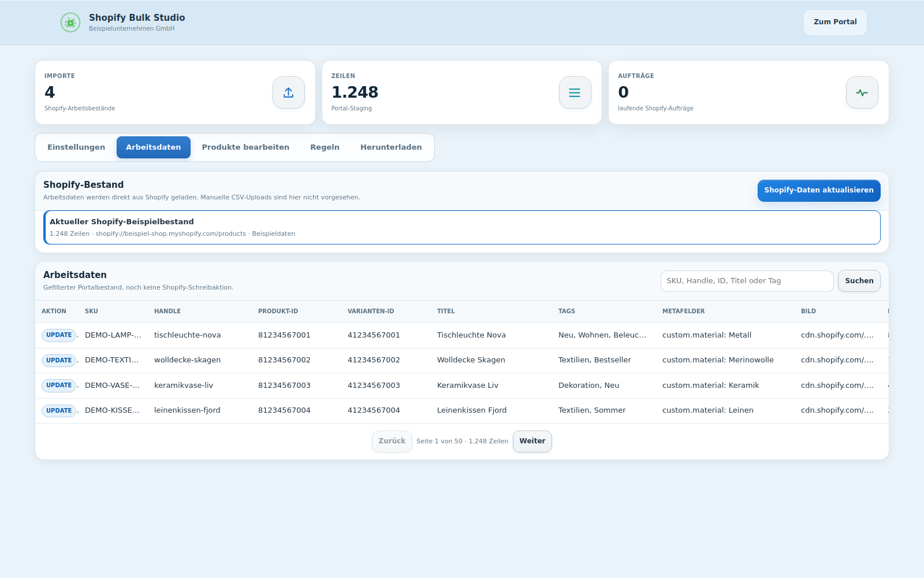
Task: Select handle cell tischleuchte-nova
Action: point(188,335)
